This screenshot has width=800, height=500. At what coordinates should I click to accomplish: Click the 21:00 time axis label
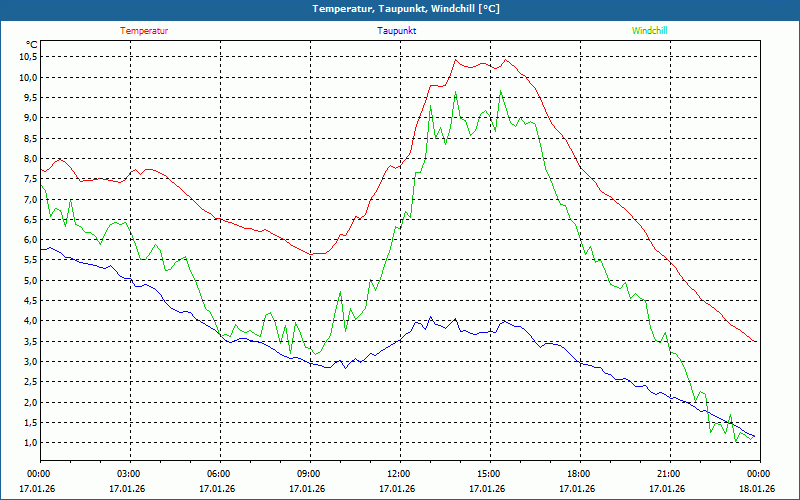[x=668, y=474]
